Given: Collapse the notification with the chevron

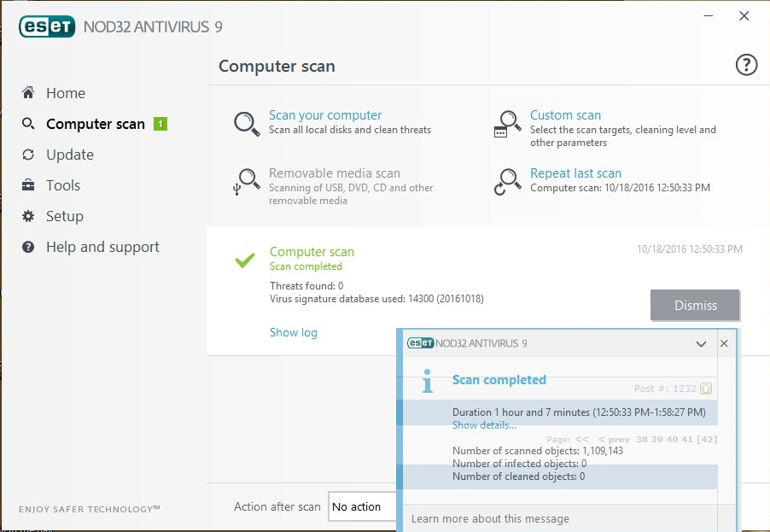Looking at the screenshot, I should pyautogui.click(x=701, y=344).
